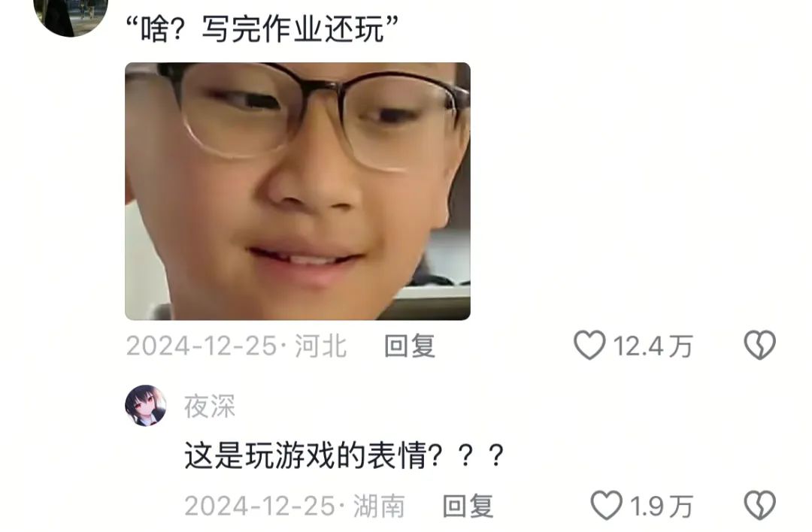This screenshot has width=812, height=532.
Task: Tap the boy's smiling mouth in the meme
Action: tap(305, 260)
